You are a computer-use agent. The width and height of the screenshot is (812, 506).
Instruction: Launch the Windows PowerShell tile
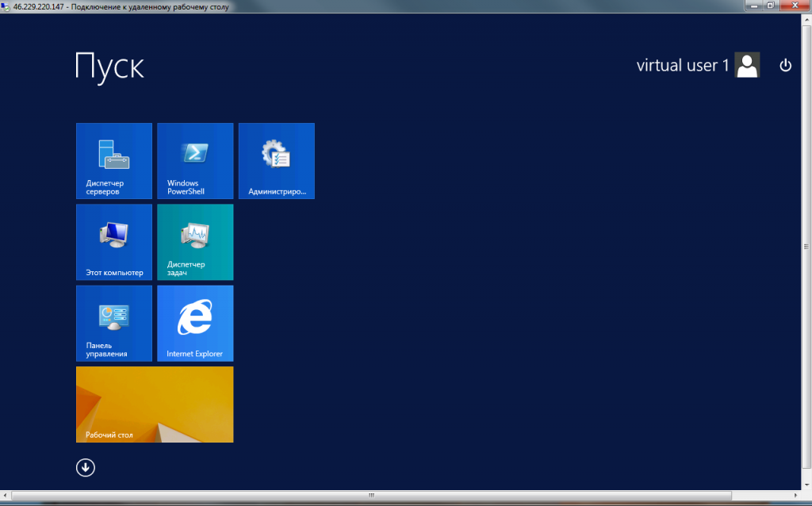click(195, 161)
